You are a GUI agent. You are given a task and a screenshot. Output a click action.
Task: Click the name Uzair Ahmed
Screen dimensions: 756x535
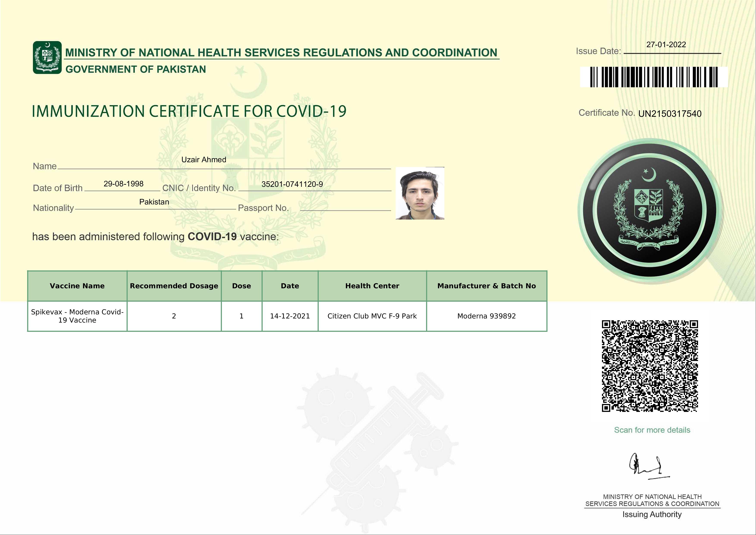click(x=203, y=160)
